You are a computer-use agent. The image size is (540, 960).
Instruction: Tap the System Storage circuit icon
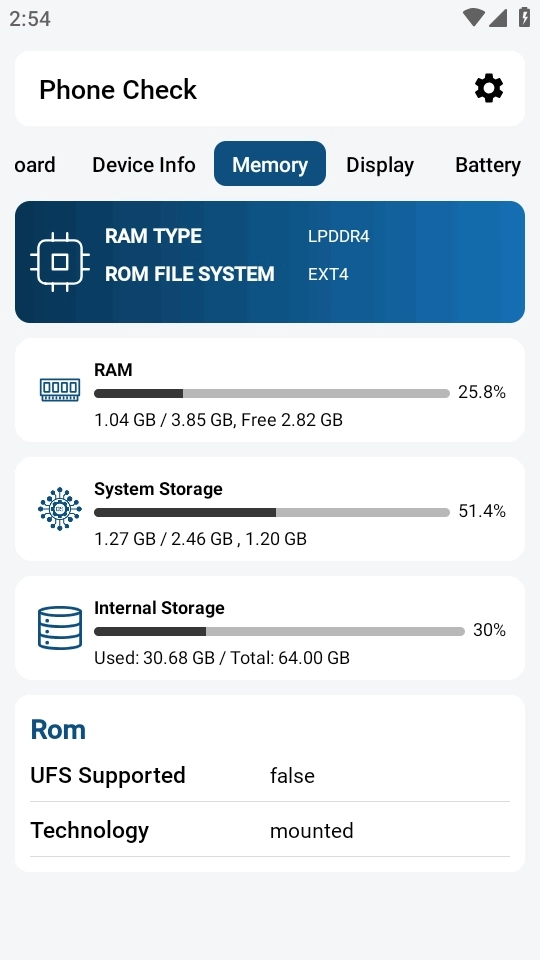coord(59,509)
